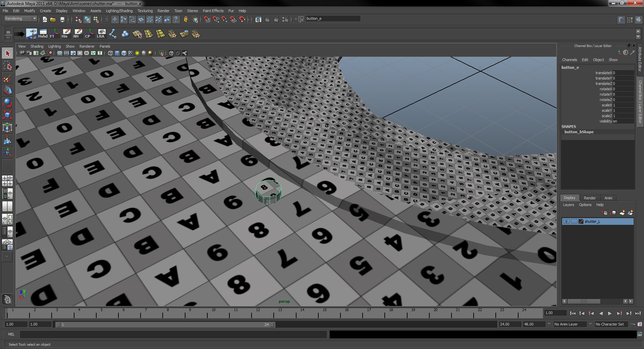Open the Modify menu
644x349 pixels.
coord(30,11)
